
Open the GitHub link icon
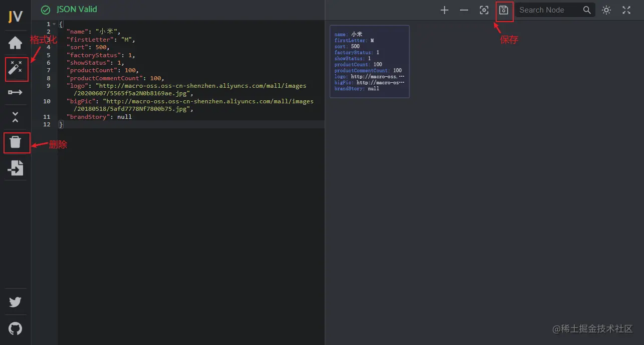[16, 328]
